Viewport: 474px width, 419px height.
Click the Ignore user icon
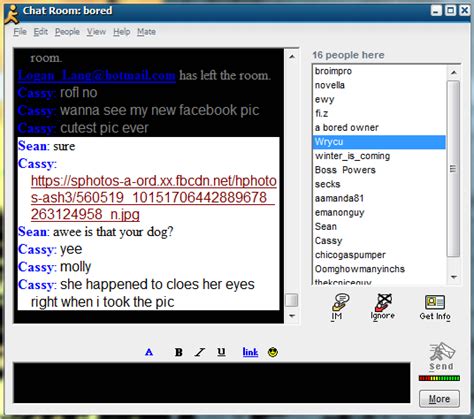[383, 306]
